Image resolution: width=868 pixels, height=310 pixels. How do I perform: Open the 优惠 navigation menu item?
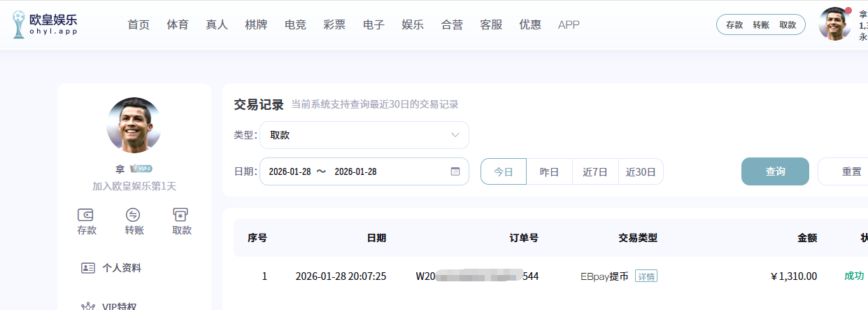[x=529, y=24]
